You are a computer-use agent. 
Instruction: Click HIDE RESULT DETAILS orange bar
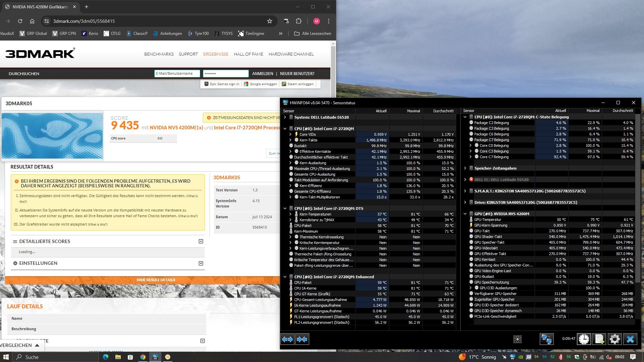pos(143,280)
